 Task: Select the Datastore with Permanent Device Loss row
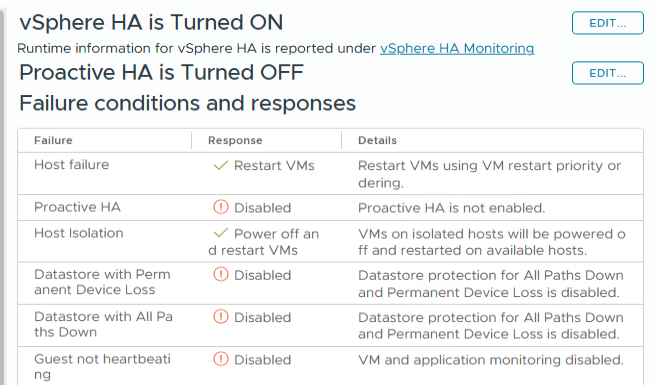331,283
